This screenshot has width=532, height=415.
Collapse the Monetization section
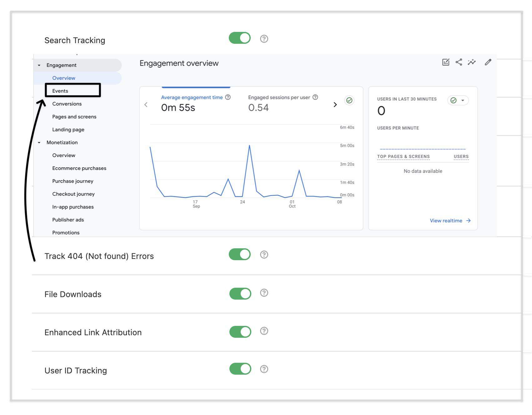tap(39, 143)
